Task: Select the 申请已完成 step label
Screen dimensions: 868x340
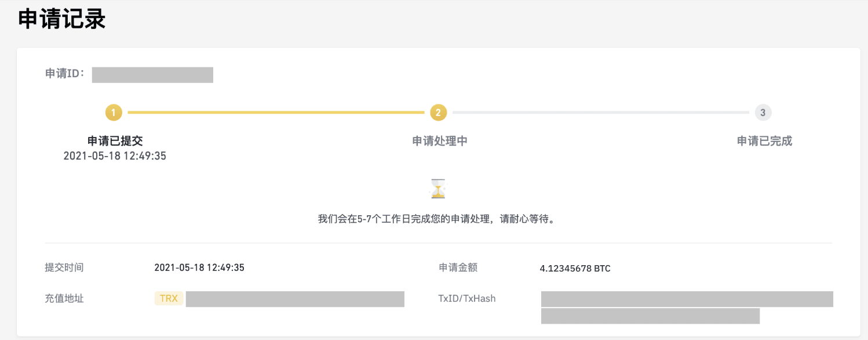Action: [764, 141]
